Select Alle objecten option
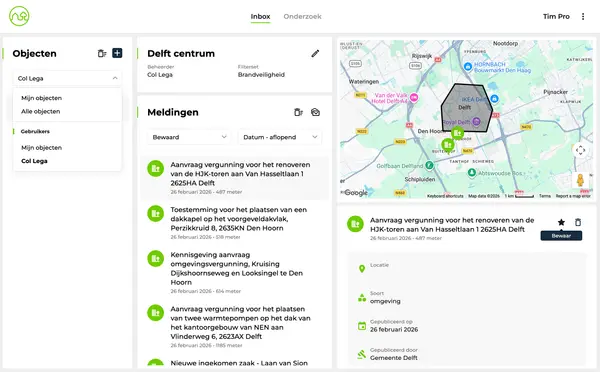Viewport: 600px width, 372px height. click(x=41, y=111)
